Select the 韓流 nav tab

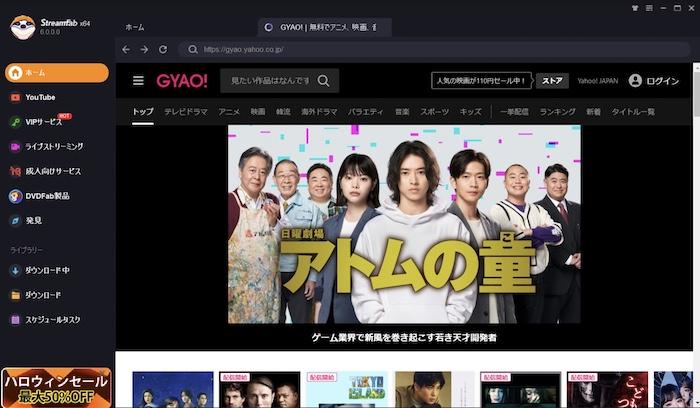click(283, 112)
